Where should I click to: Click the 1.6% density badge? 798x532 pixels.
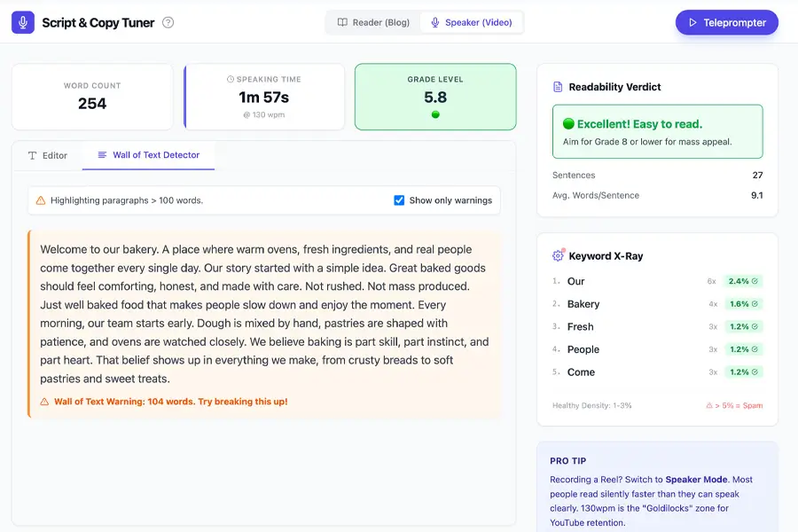(743, 304)
